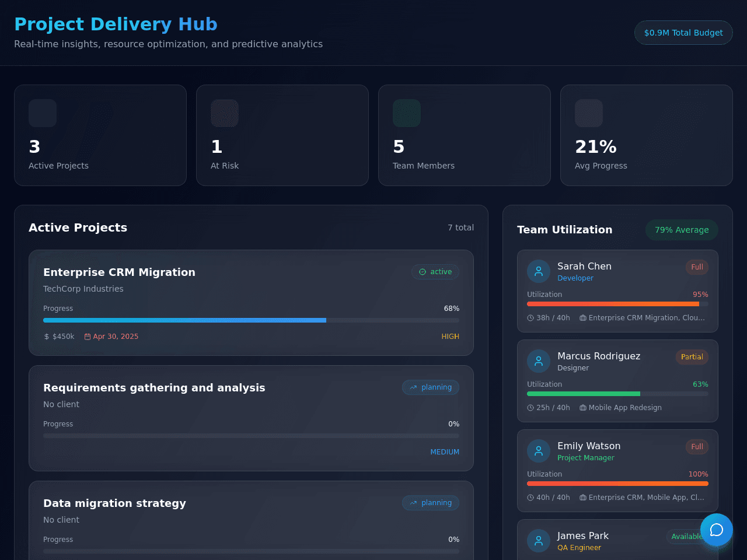The width and height of the screenshot is (747, 560).
Task: Click Marcus Rodriguez's Designer role label
Action: 573,368
